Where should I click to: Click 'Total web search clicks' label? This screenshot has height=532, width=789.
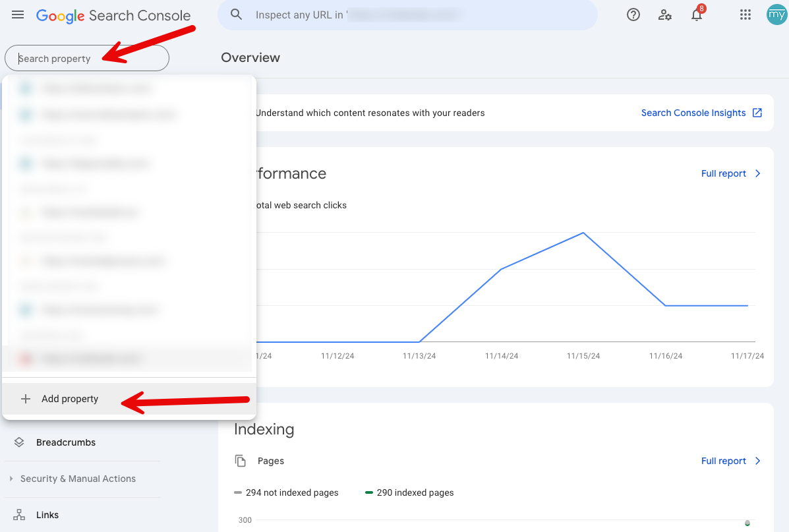coord(301,206)
